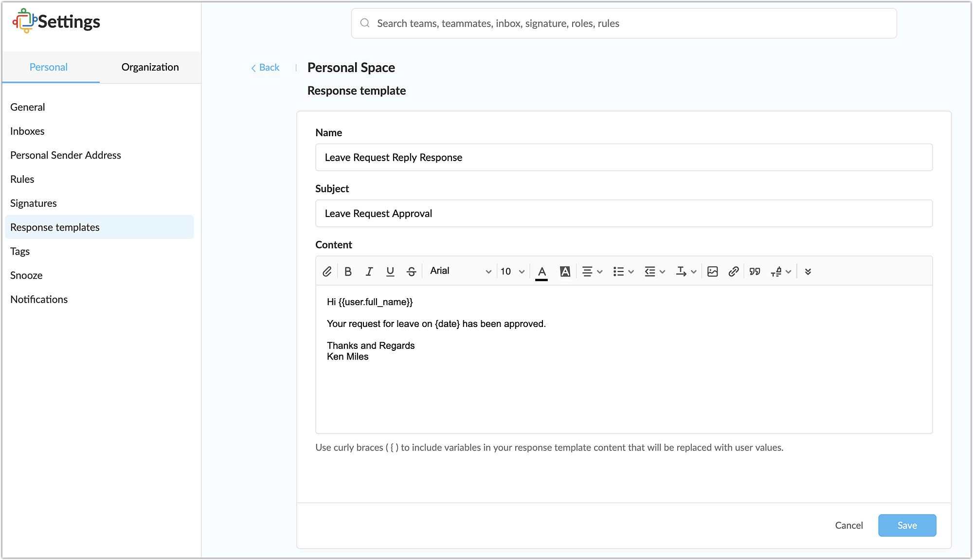
Task: Toggle italic formatting
Action: coord(369,271)
